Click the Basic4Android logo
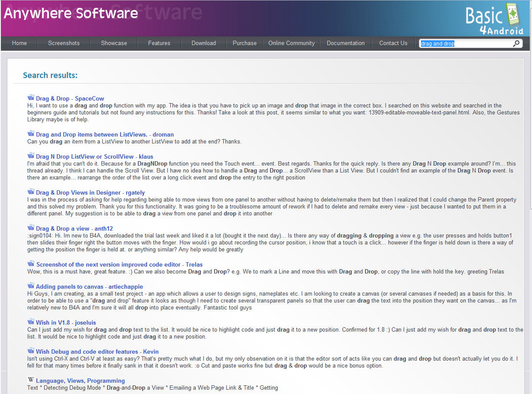This screenshot has height=394, width=532. [495, 19]
